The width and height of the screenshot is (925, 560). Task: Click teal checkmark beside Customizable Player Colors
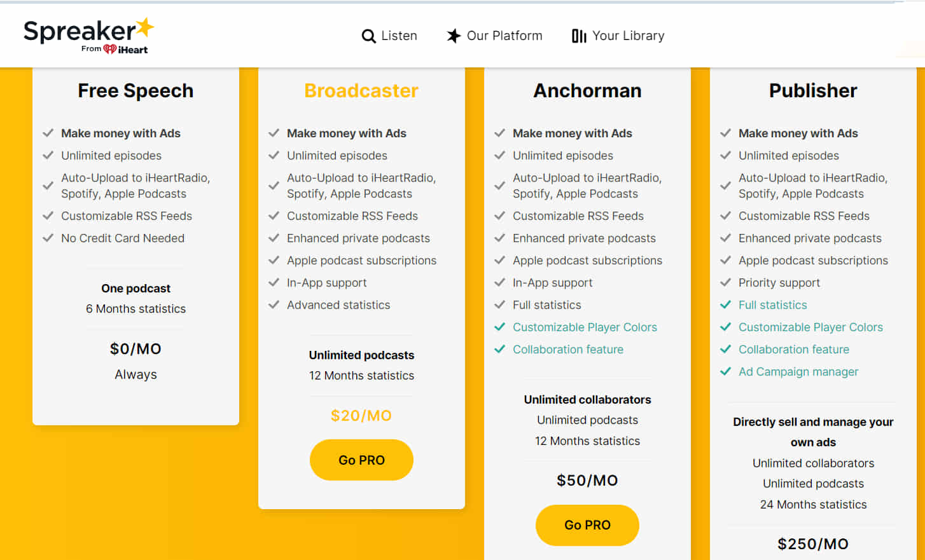[499, 327]
